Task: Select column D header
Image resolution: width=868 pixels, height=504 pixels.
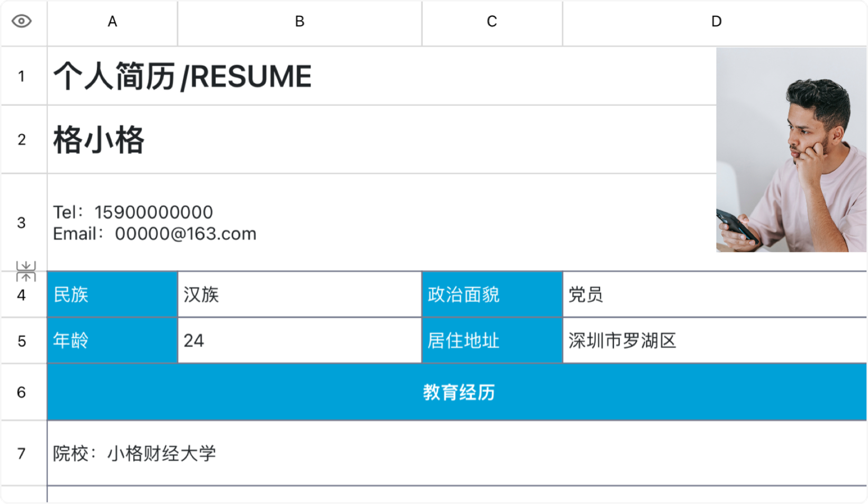Action: click(715, 22)
